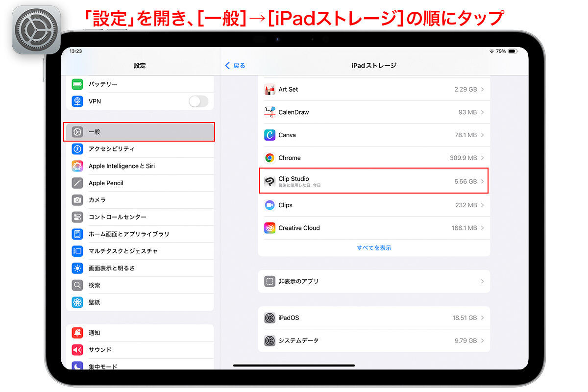Open Creative Cloud row chevron
Screen dimensions: 588x392
tap(483, 228)
